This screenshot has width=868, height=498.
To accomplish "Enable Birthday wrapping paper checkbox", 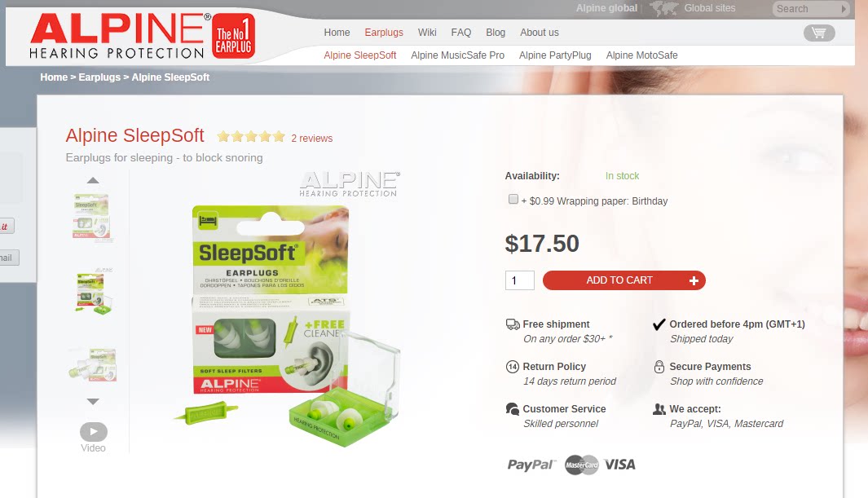I will 513,199.
